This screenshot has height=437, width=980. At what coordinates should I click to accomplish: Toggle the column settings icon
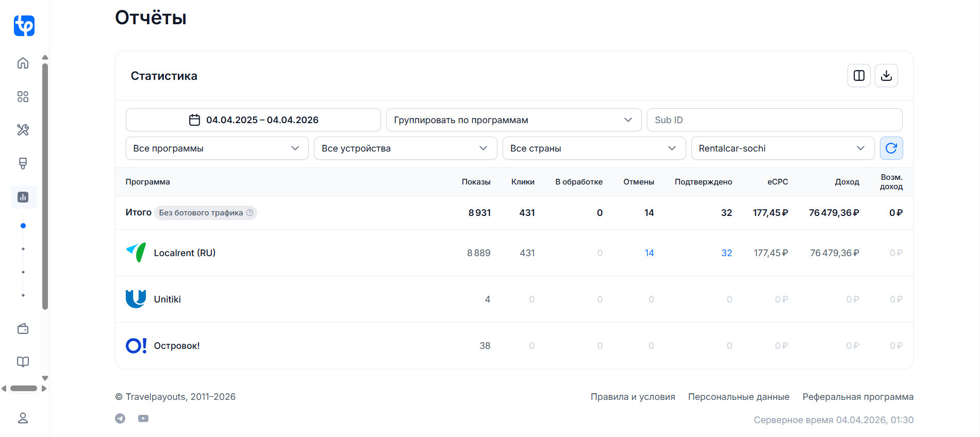tap(859, 76)
